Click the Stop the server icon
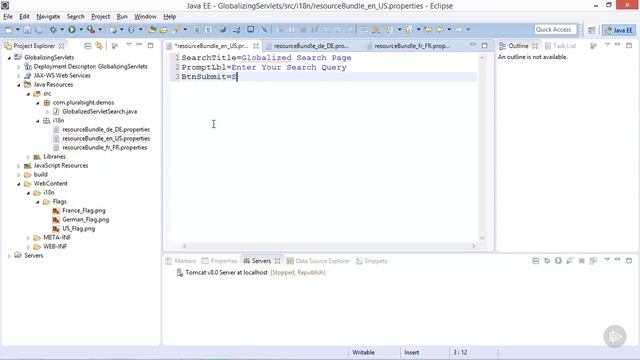The height and width of the screenshot is (360, 640). pos(582,260)
